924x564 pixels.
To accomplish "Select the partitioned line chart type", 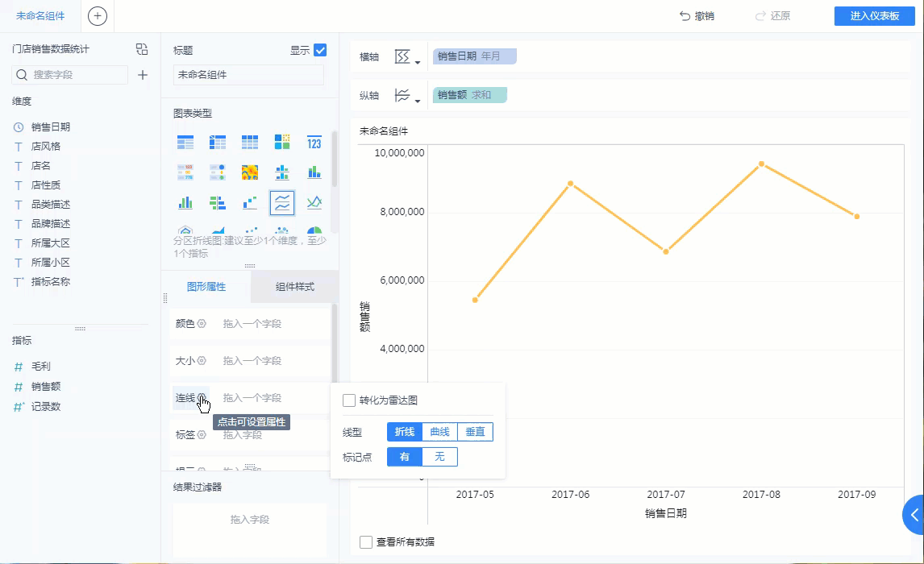I will point(282,202).
